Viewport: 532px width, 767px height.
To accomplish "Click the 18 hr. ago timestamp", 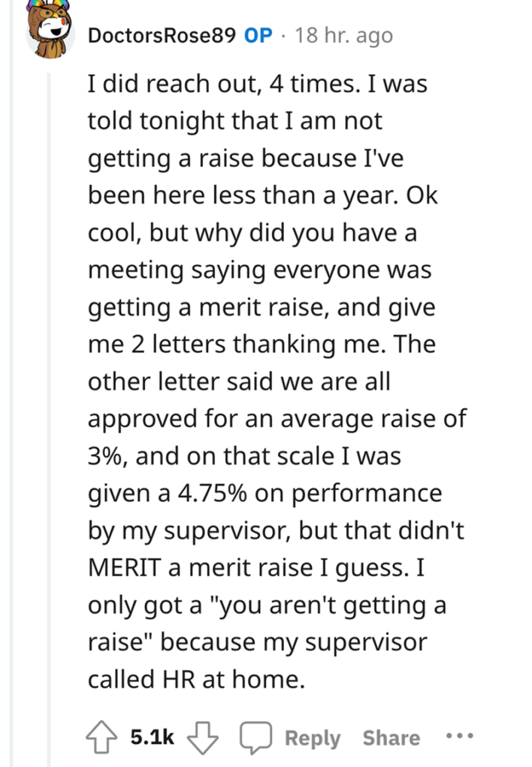I will click(343, 34).
